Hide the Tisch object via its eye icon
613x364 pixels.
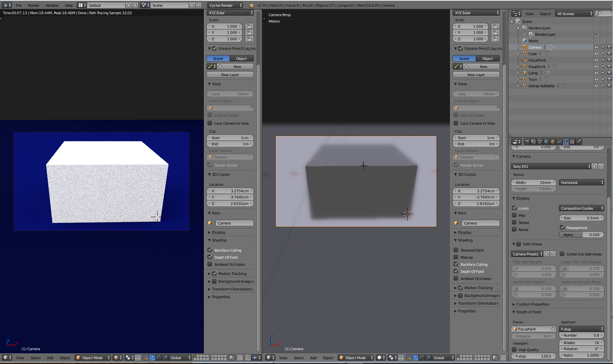point(597,79)
